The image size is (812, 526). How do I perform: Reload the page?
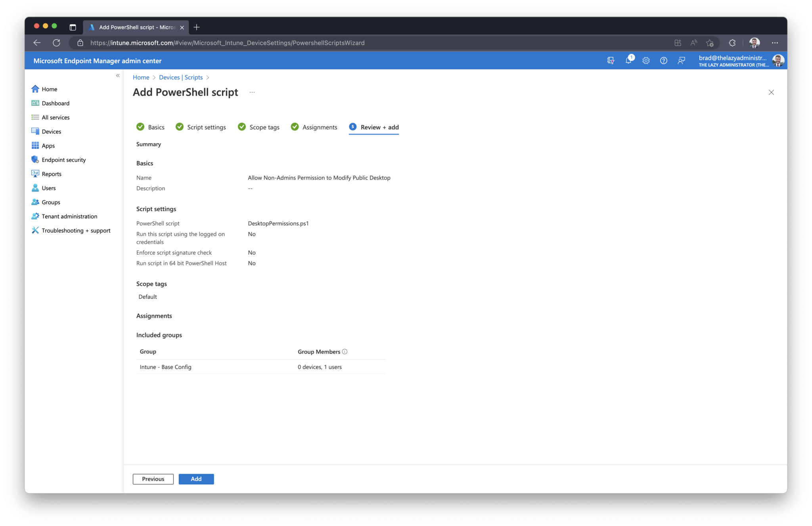pyautogui.click(x=56, y=43)
